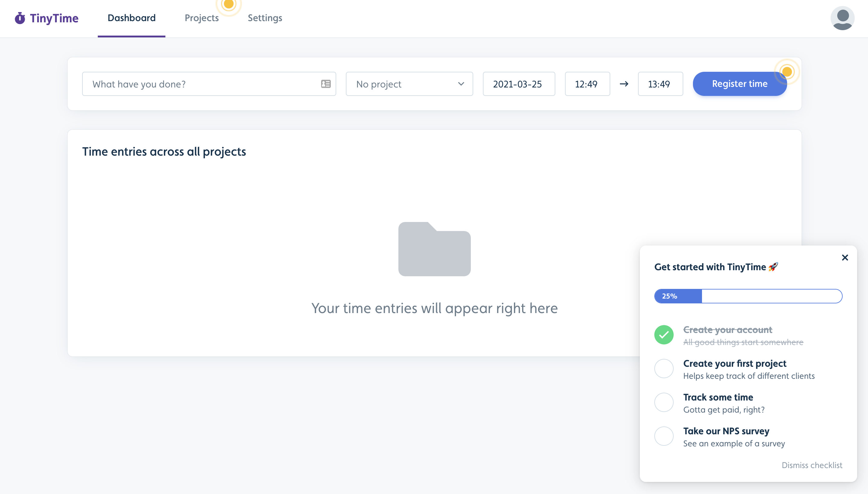The width and height of the screenshot is (868, 494).
Task: Check the Take our NPS survey circle
Action: (664, 436)
